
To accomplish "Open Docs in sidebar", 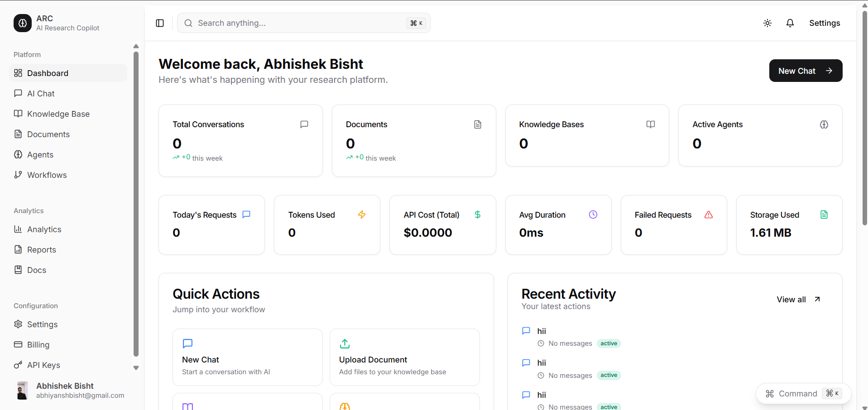I will point(68,270).
